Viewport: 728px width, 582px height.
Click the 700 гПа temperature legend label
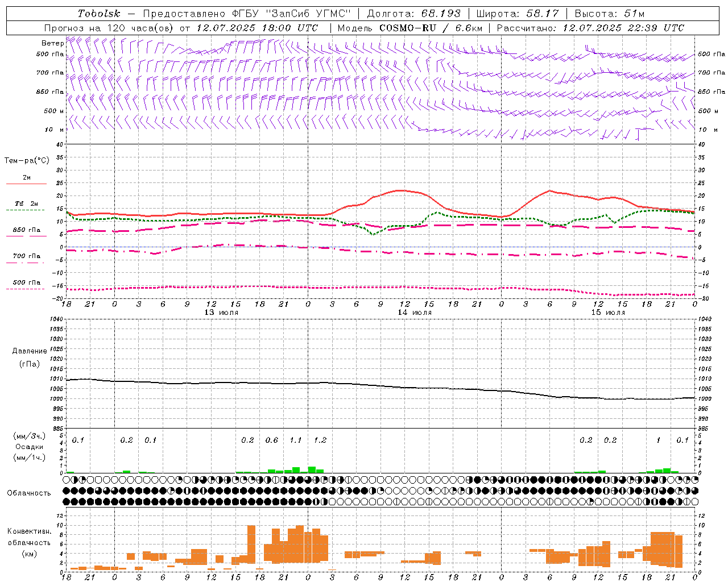click(27, 256)
